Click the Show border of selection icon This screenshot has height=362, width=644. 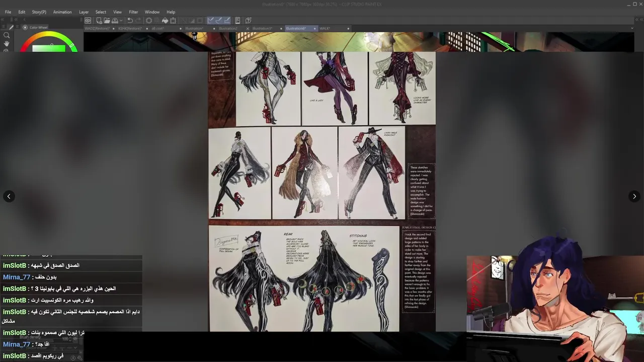tap(200, 21)
